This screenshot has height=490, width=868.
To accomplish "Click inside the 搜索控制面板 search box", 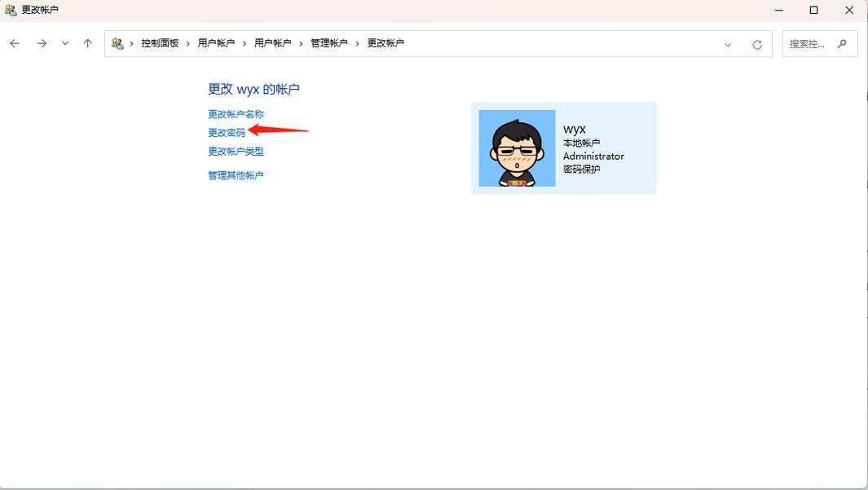I will click(811, 43).
